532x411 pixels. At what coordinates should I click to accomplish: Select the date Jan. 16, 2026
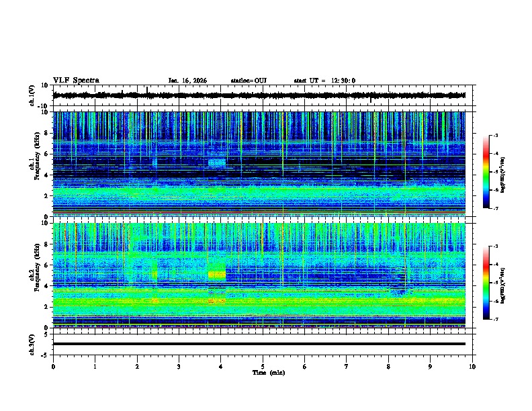click(x=187, y=81)
